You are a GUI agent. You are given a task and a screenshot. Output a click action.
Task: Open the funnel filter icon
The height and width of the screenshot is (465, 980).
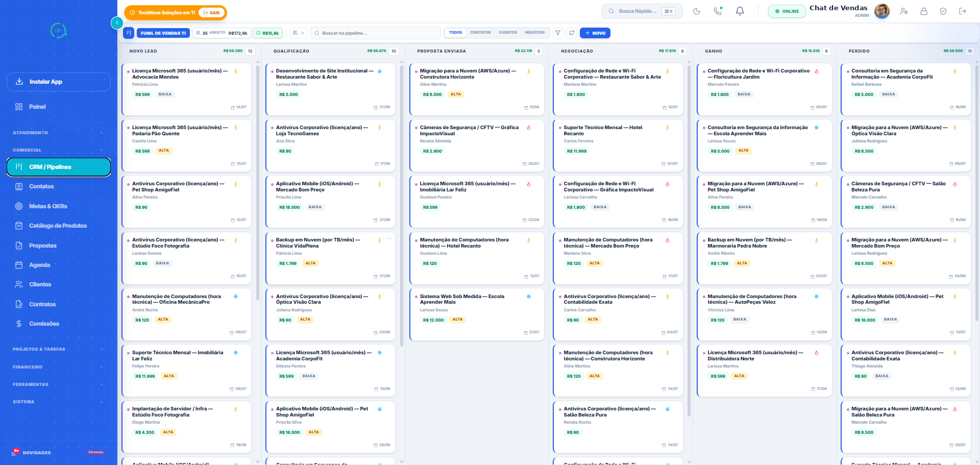[x=558, y=33]
